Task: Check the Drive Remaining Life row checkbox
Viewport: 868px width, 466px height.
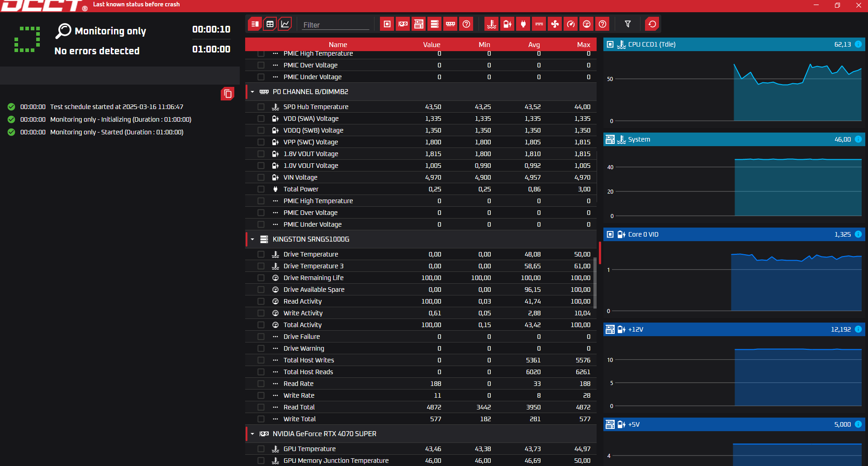Action: point(261,278)
